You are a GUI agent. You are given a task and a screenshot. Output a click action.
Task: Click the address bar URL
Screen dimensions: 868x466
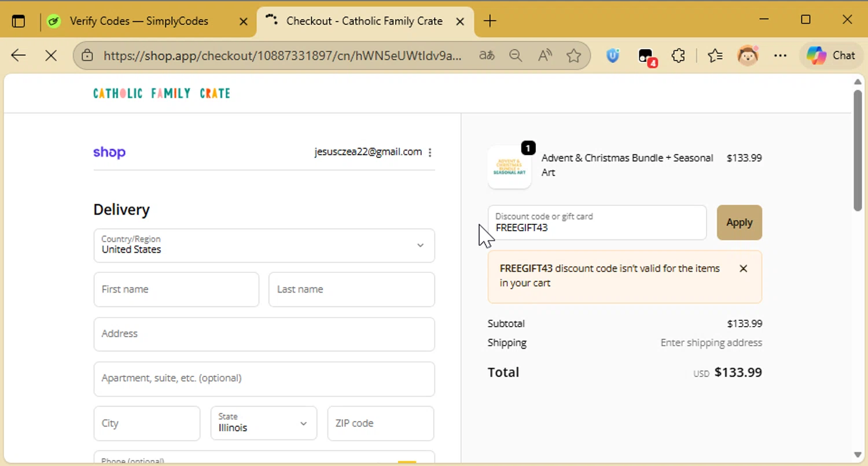(282, 56)
